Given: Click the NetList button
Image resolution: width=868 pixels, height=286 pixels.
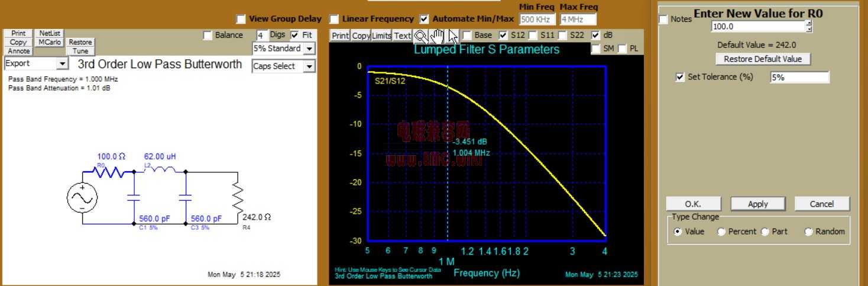Looking at the screenshot, I should coord(50,34).
